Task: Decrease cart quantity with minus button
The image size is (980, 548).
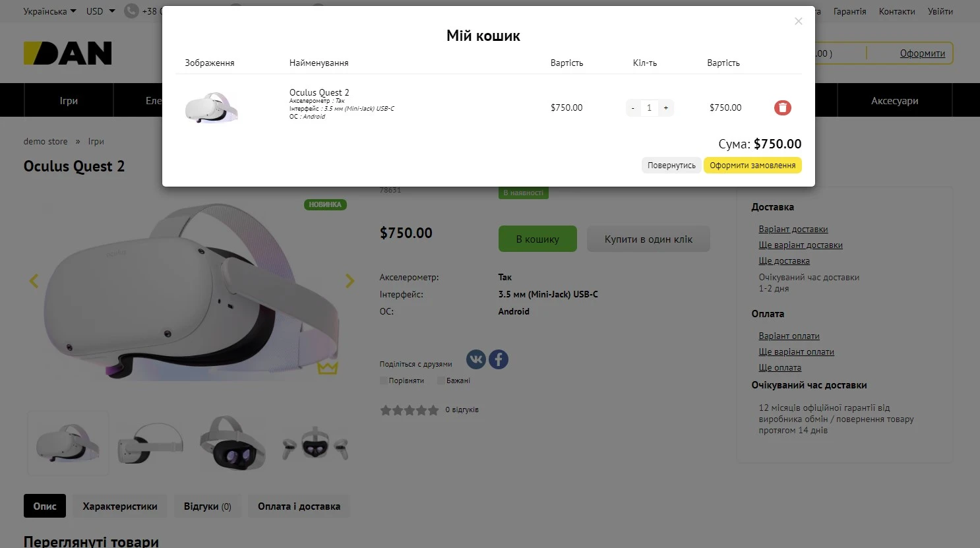Action: tap(633, 107)
